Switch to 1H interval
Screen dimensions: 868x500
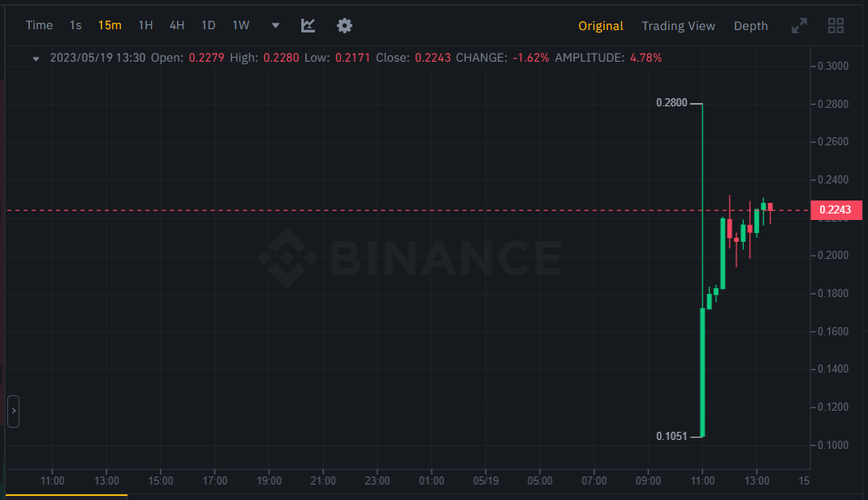145,25
